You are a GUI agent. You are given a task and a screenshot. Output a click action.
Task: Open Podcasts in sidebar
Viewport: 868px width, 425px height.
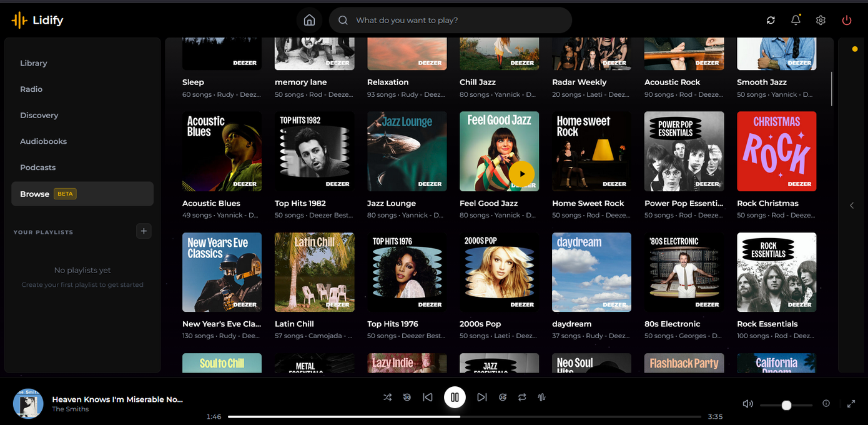coord(82,167)
